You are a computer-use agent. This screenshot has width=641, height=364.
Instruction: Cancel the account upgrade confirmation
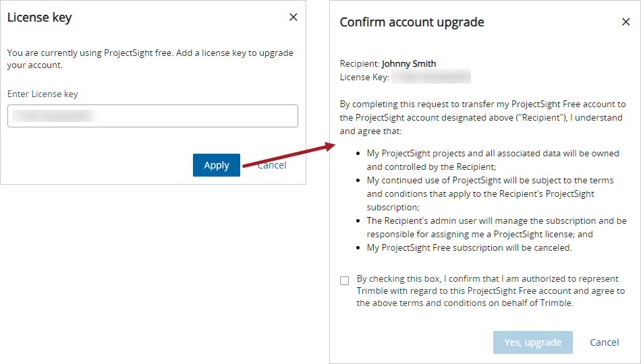tap(604, 342)
